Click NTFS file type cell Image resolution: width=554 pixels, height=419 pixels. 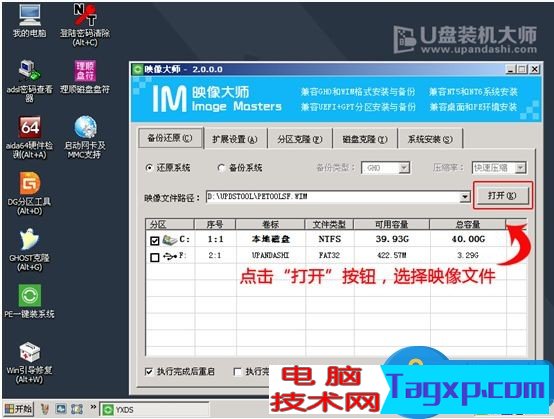point(330,239)
